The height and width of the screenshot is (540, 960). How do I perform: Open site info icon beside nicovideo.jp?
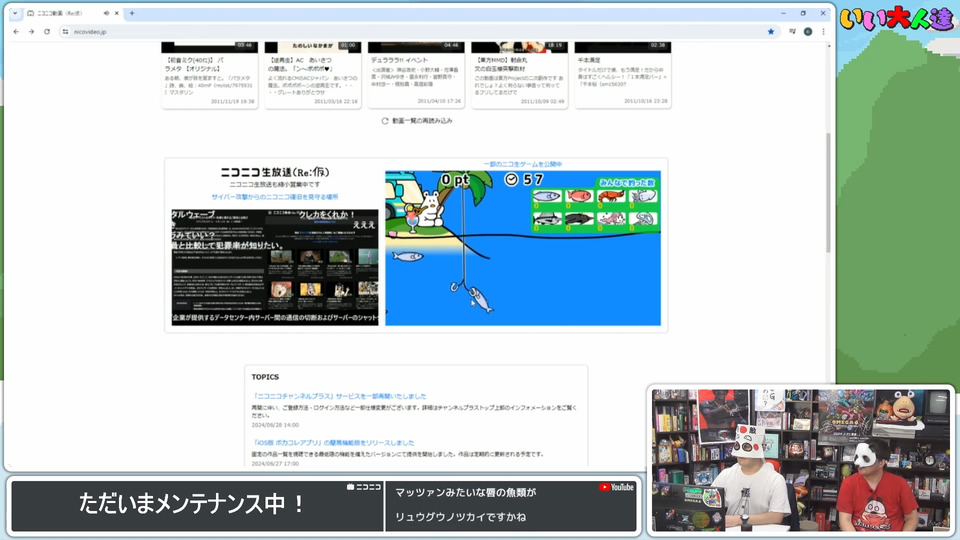65,31
